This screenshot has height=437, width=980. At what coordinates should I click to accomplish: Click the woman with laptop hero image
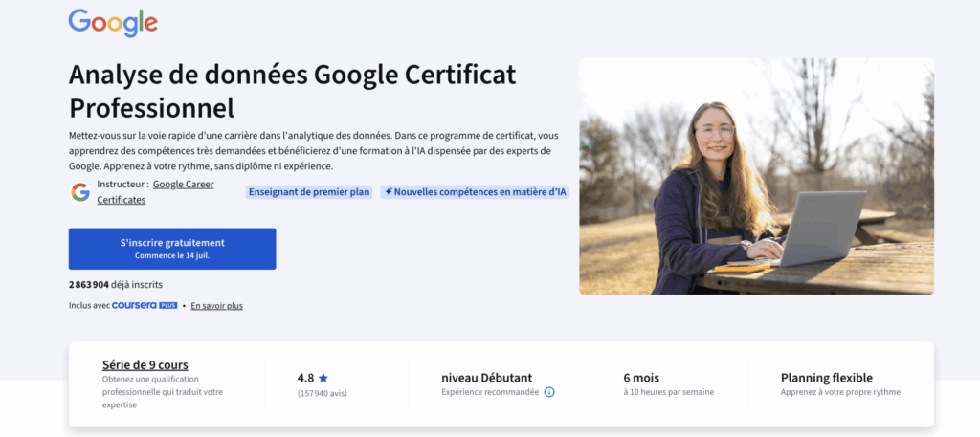pyautogui.click(x=756, y=176)
